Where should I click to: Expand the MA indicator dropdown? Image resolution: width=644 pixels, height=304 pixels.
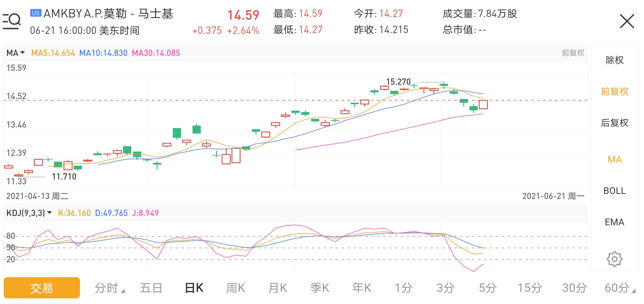16,53
